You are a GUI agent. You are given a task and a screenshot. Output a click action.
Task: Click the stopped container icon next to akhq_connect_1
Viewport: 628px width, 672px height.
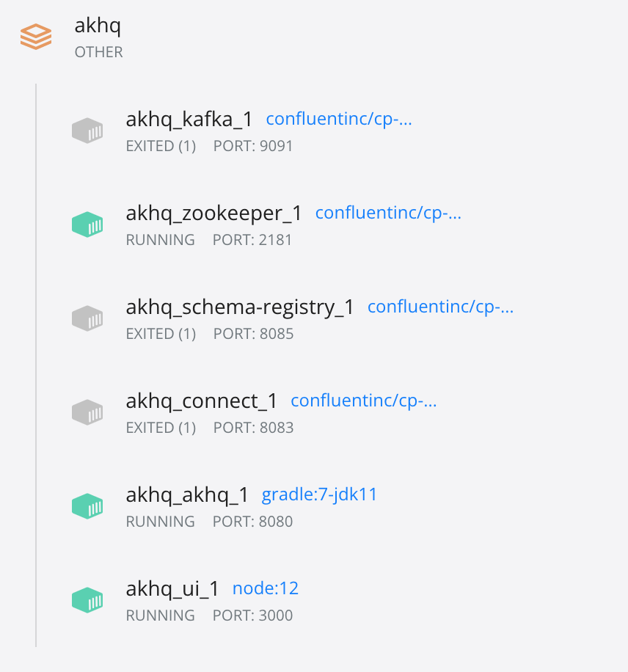(87, 412)
